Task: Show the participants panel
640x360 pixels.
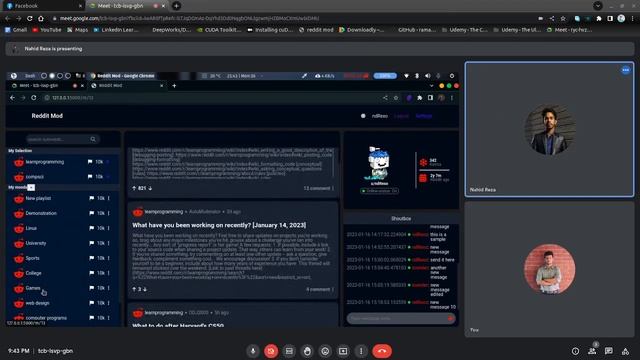Action: [592, 351]
